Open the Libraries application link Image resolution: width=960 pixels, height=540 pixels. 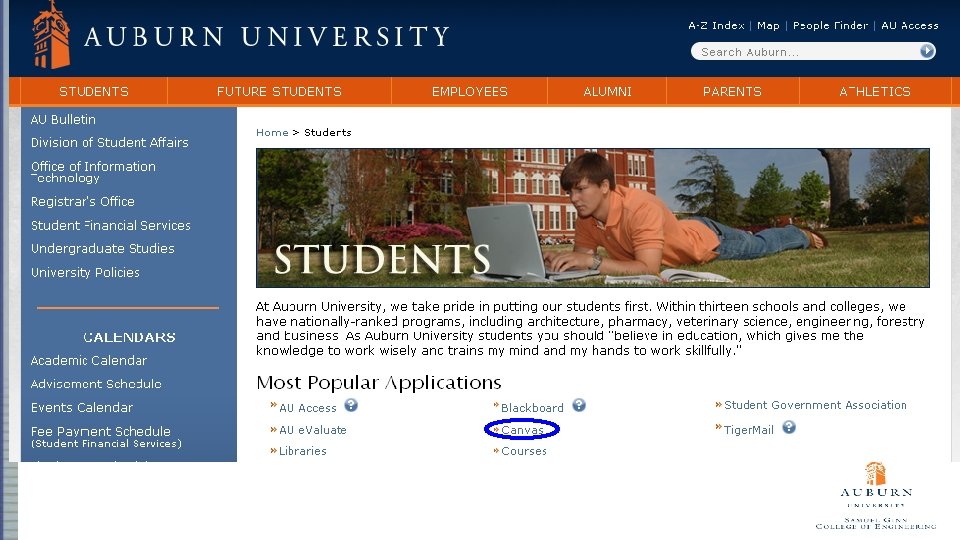302,451
